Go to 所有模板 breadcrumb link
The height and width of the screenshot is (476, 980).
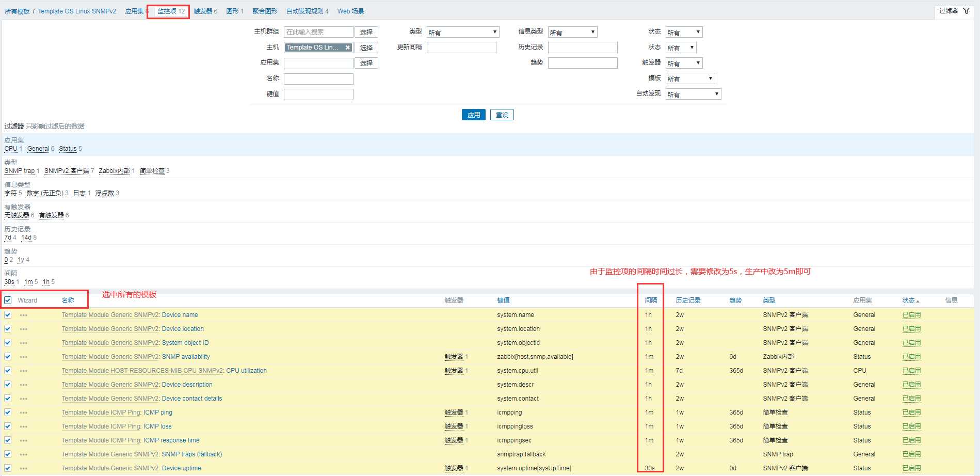point(17,11)
